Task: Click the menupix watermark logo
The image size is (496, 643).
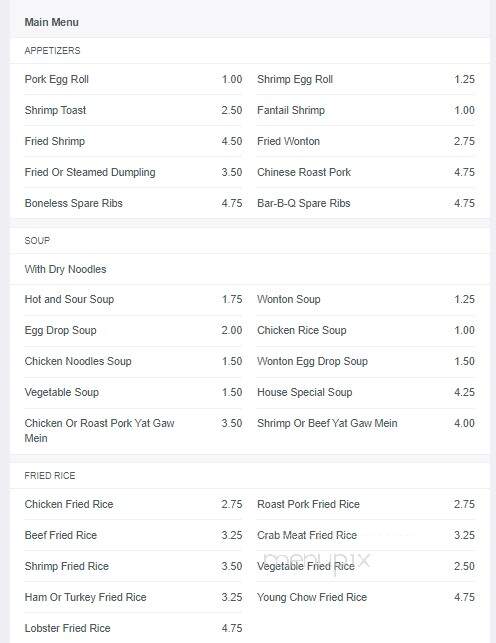Action: point(316,561)
